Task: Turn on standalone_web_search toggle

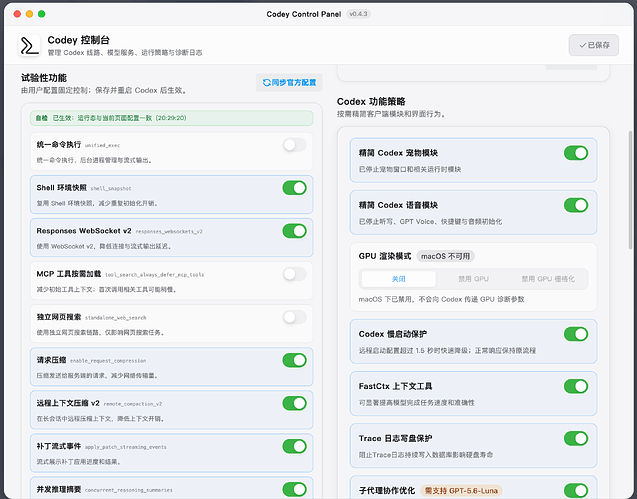Action: (295, 317)
